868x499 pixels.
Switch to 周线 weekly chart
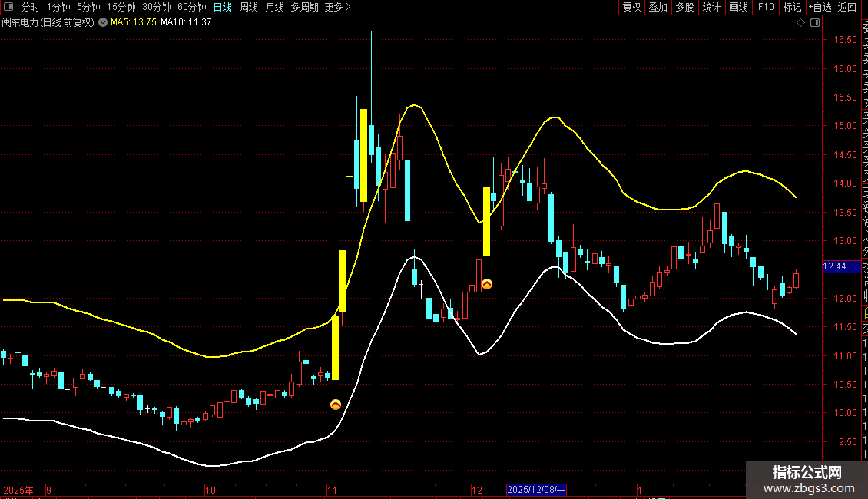click(x=249, y=7)
